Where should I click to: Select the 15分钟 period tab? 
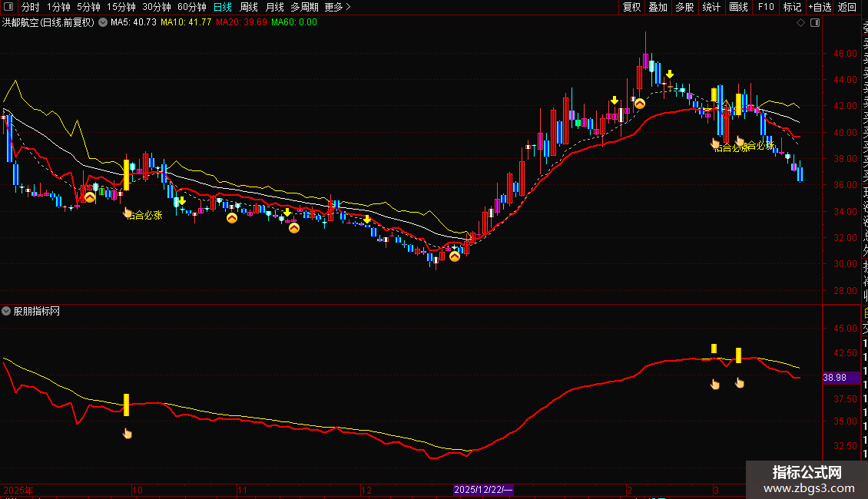(121, 7)
